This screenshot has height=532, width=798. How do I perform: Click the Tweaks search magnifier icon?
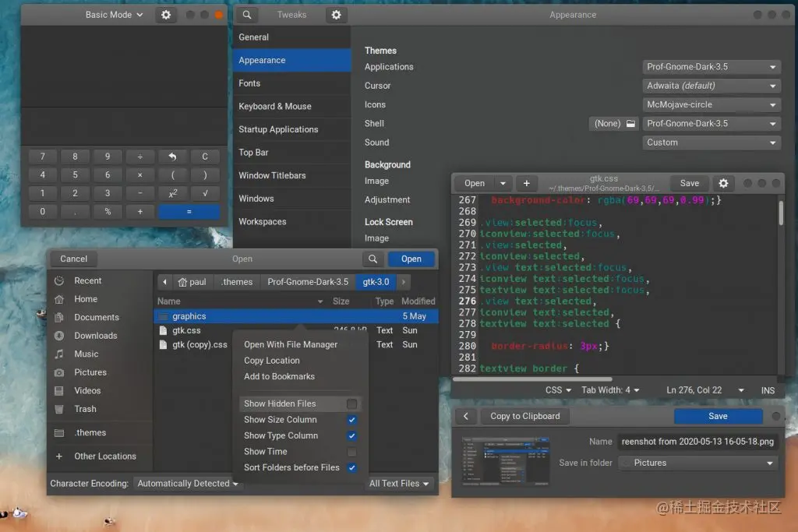(247, 15)
